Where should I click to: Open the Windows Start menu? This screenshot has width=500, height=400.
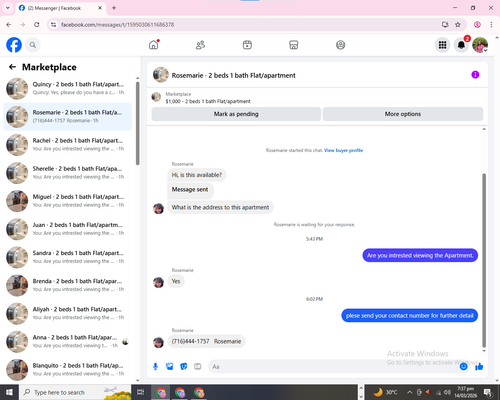pyautogui.click(x=9, y=392)
